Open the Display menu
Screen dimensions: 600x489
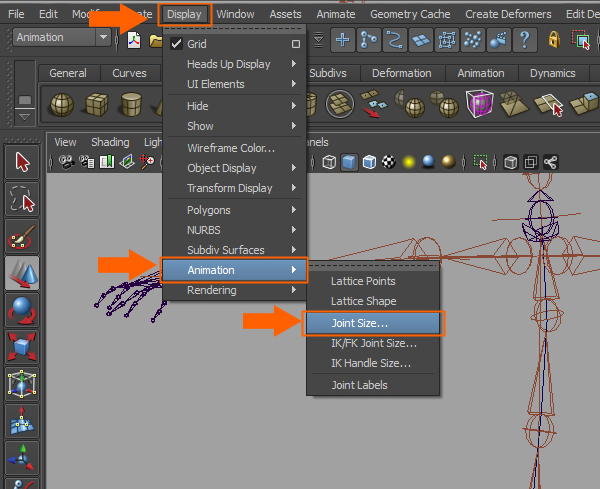point(184,14)
